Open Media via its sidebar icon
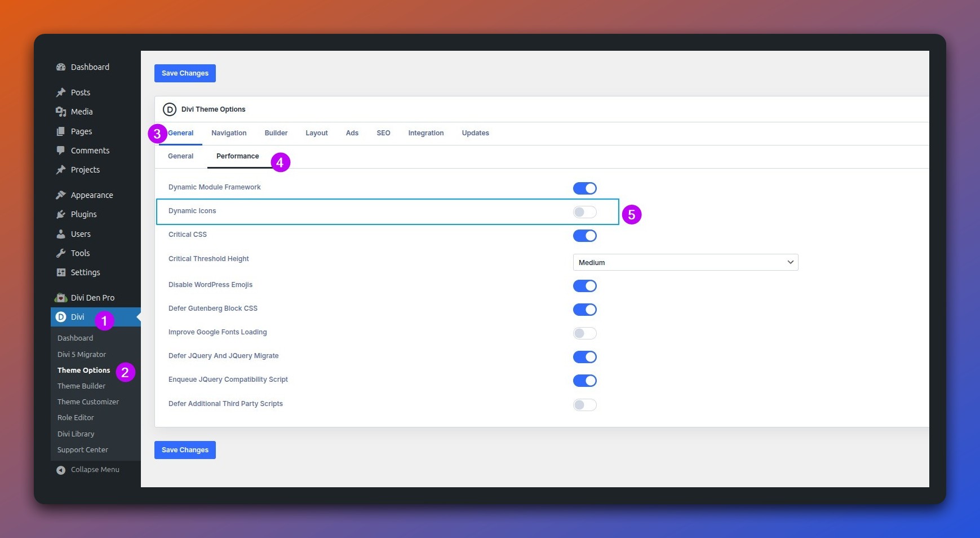 click(61, 112)
